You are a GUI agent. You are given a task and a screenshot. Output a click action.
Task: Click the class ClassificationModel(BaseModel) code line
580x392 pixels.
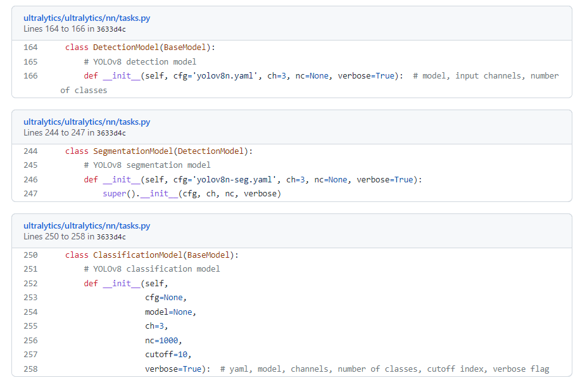(x=152, y=255)
